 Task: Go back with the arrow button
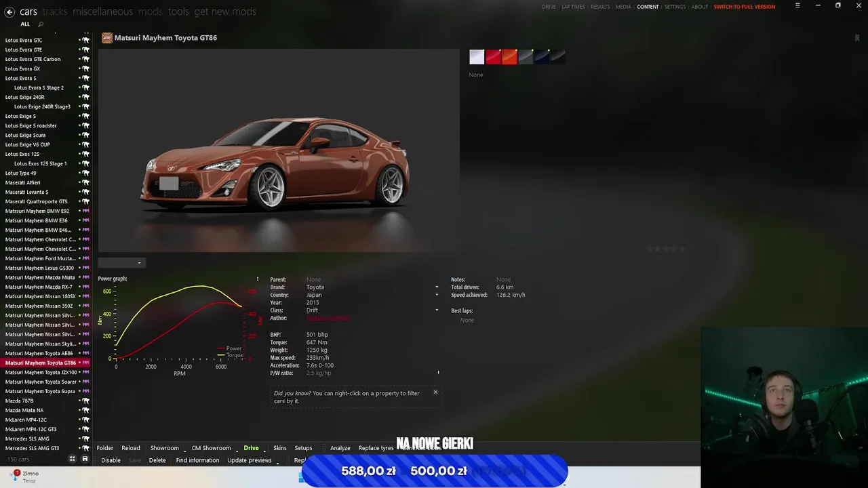pyautogui.click(x=9, y=12)
